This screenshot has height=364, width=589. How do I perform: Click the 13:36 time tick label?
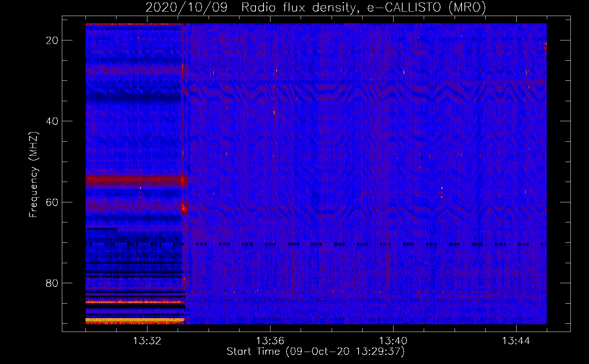[x=270, y=341]
